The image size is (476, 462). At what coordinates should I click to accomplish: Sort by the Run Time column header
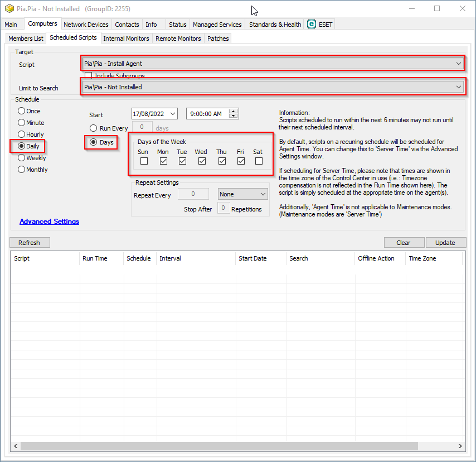[x=101, y=258]
